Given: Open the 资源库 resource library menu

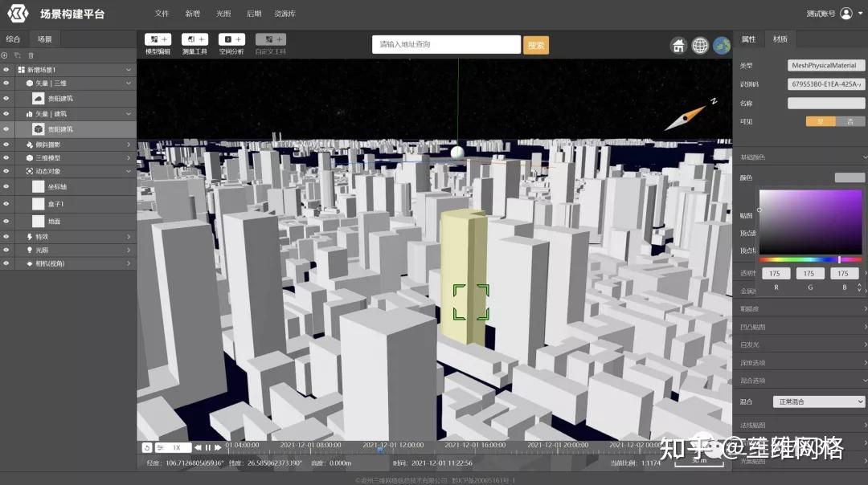Looking at the screenshot, I should click(x=285, y=14).
